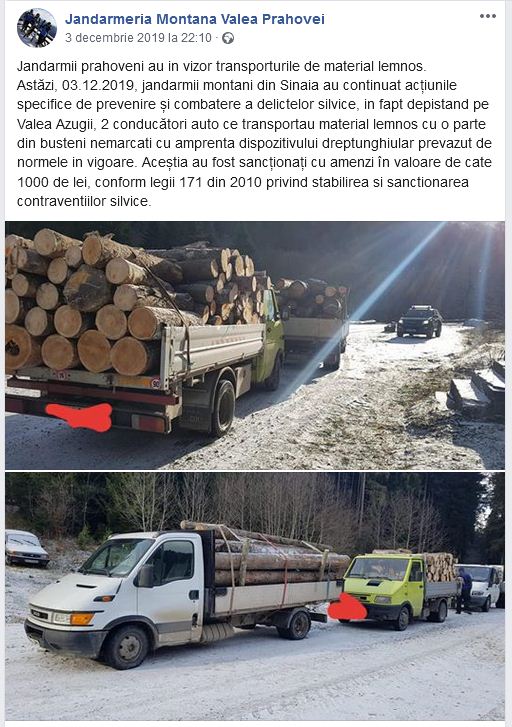Click the globe public audience icon
This screenshot has height=727, width=512.
[x=228, y=38]
